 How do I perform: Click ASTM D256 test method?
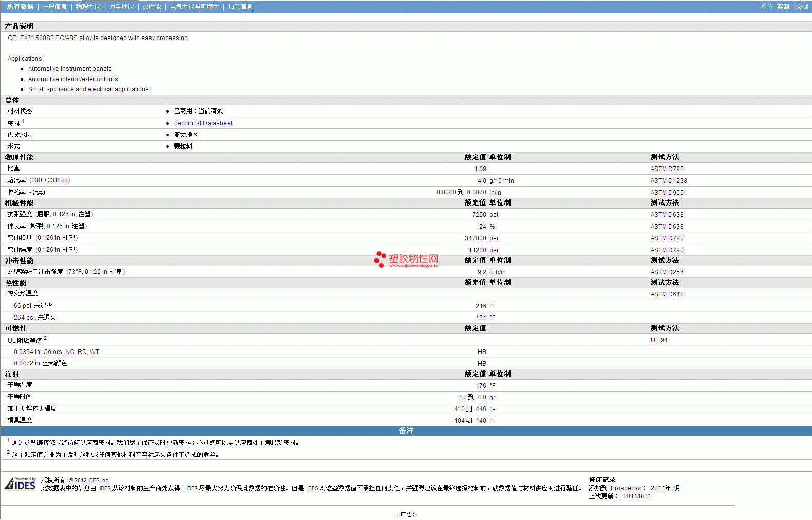[667, 272]
